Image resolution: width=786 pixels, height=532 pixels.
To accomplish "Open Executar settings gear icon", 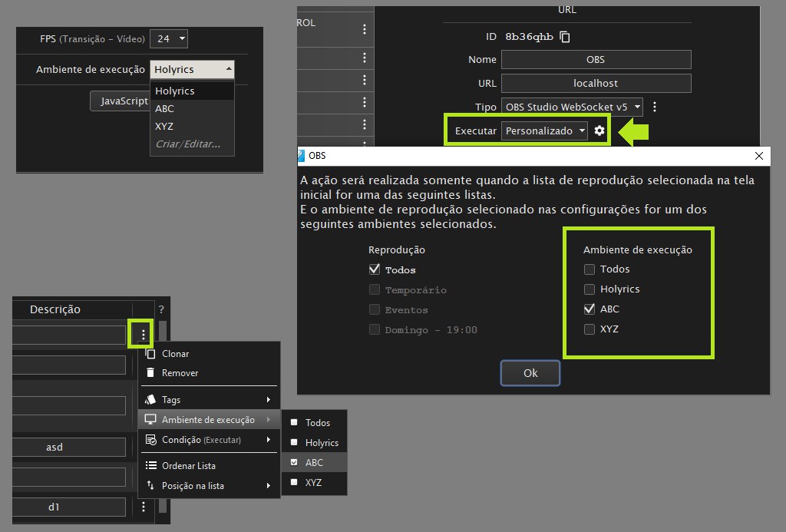I will pos(599,131).
